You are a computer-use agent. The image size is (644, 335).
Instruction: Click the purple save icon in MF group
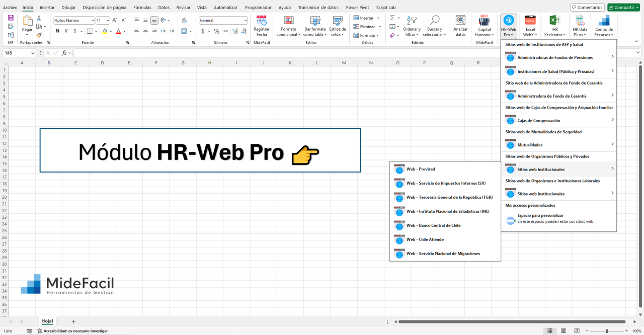(x=11, y=18)
